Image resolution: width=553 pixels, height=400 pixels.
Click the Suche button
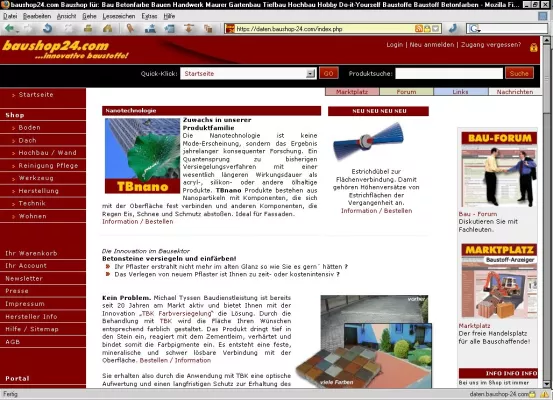click(x=519, y=73)
